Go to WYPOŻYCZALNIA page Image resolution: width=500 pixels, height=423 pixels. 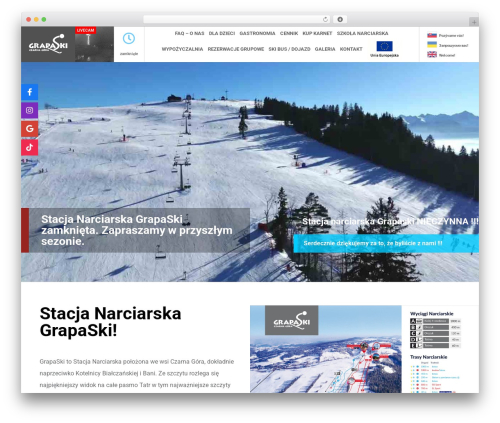[182, 49]
